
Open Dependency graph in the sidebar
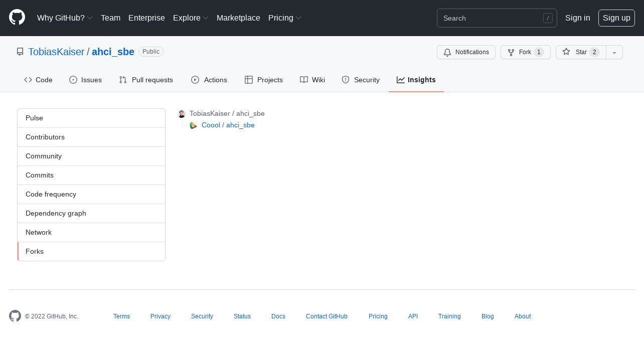[x=91, y=213]
